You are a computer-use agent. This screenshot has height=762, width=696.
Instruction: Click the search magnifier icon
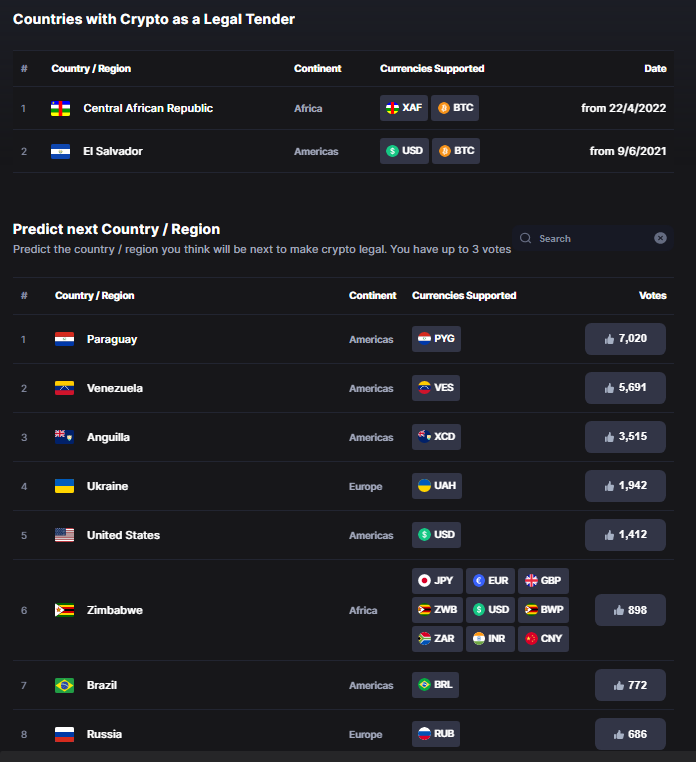pos(525,238)
